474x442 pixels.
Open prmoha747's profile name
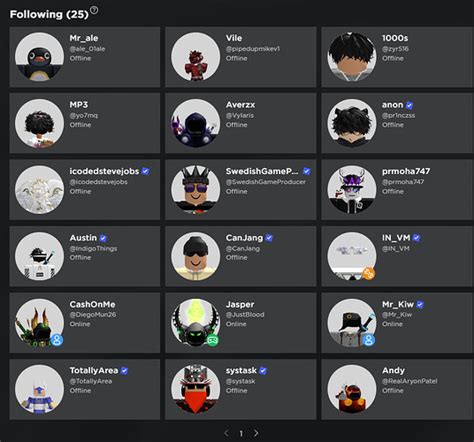[406, 171]
